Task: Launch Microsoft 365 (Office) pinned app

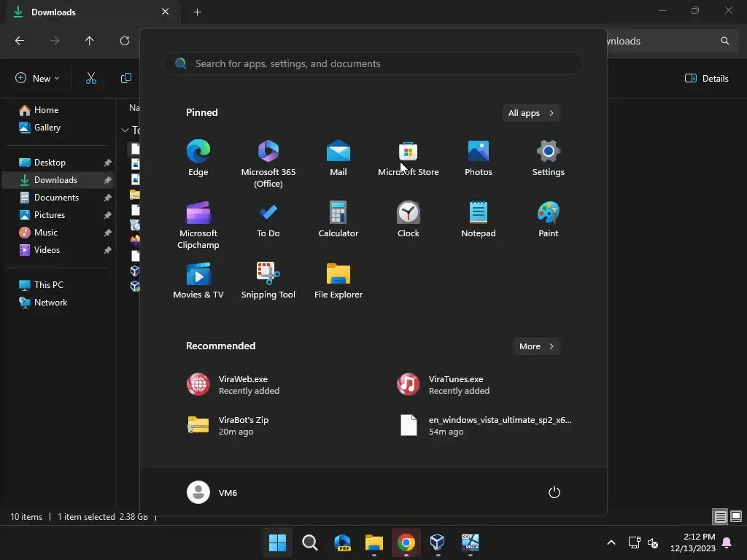Action: pos(268,163)
